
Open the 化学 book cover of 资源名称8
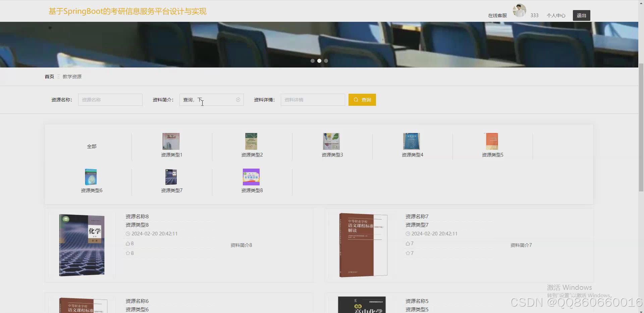(x=82, y=245)
